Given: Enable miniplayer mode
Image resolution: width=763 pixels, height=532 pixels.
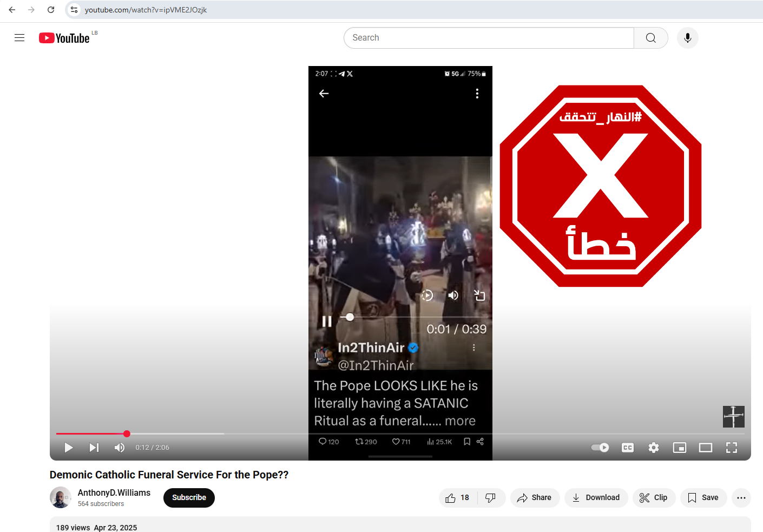Looking at the screenshot, I should [x=680, y=448].
